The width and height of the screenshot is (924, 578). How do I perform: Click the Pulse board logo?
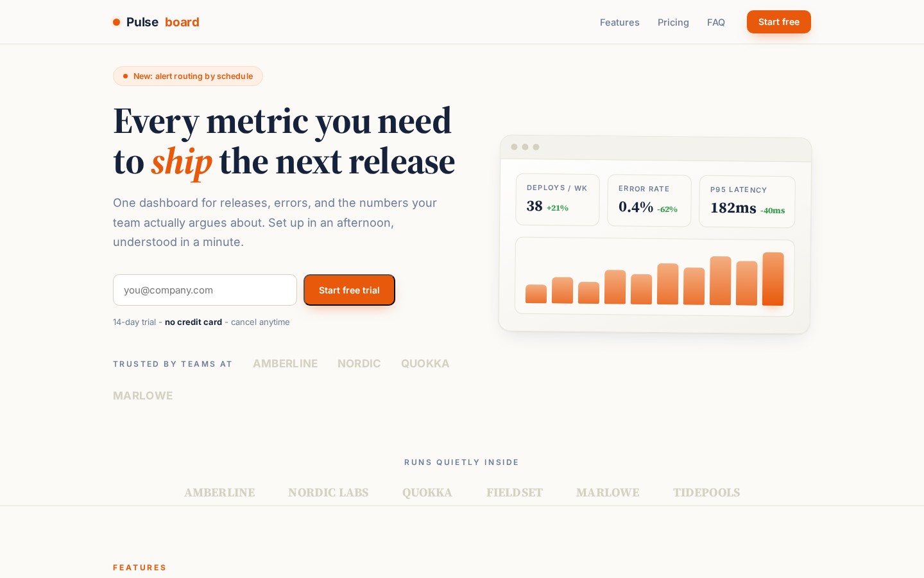click(x=156, y=22)
